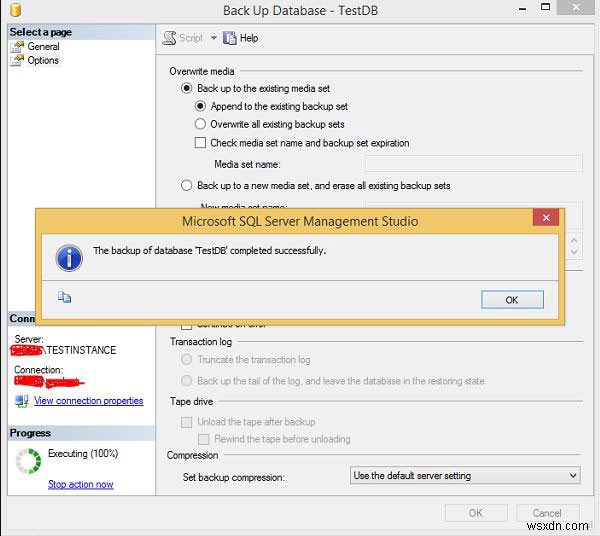Click the connection properties icon
Image resolution: width=600 pixels, height=536 pixels.
[21, 401]
